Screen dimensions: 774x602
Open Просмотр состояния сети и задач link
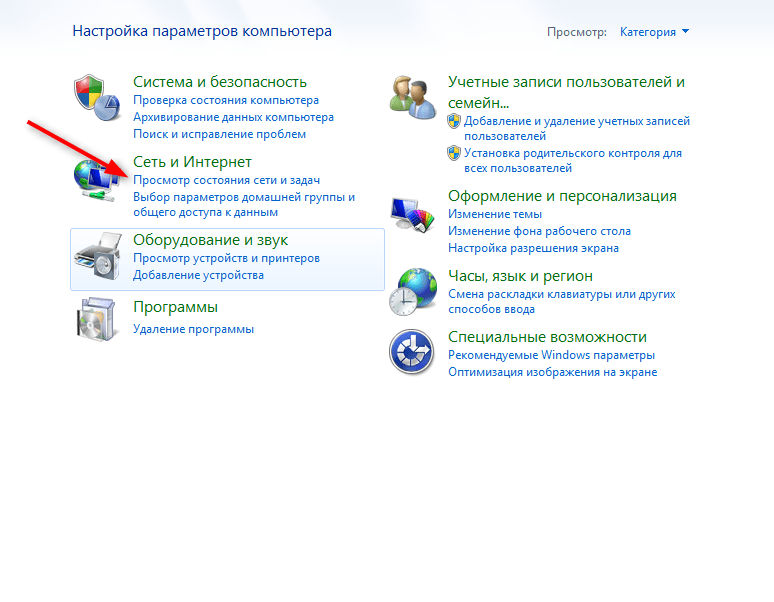tap(227, 180)
